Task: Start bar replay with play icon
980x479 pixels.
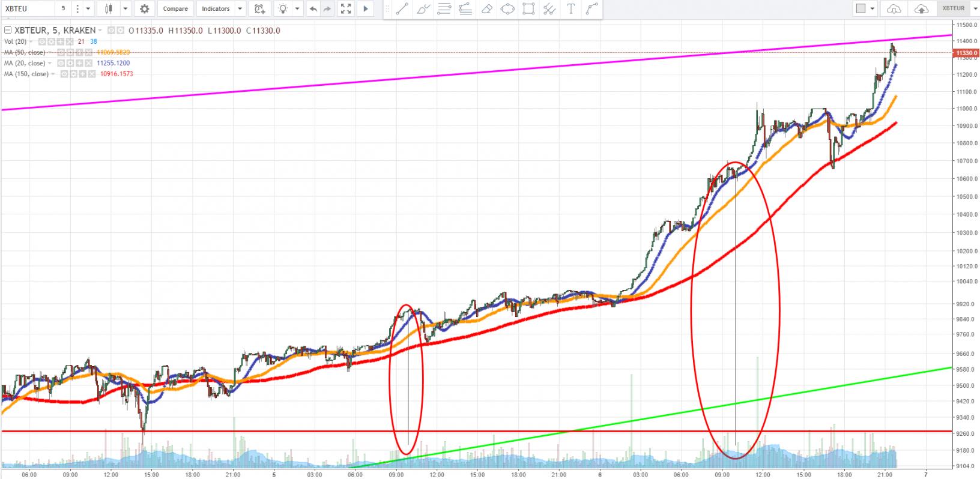Action: click(366, 8)
